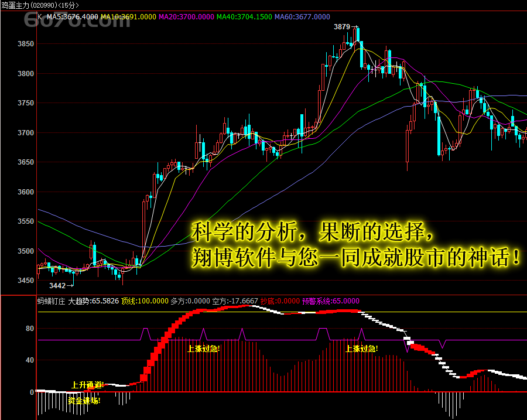Image resolution: width=527 pixels, height=420 pixels.
Task: Click the 3500 price axis label
Action: pos(26,251)
